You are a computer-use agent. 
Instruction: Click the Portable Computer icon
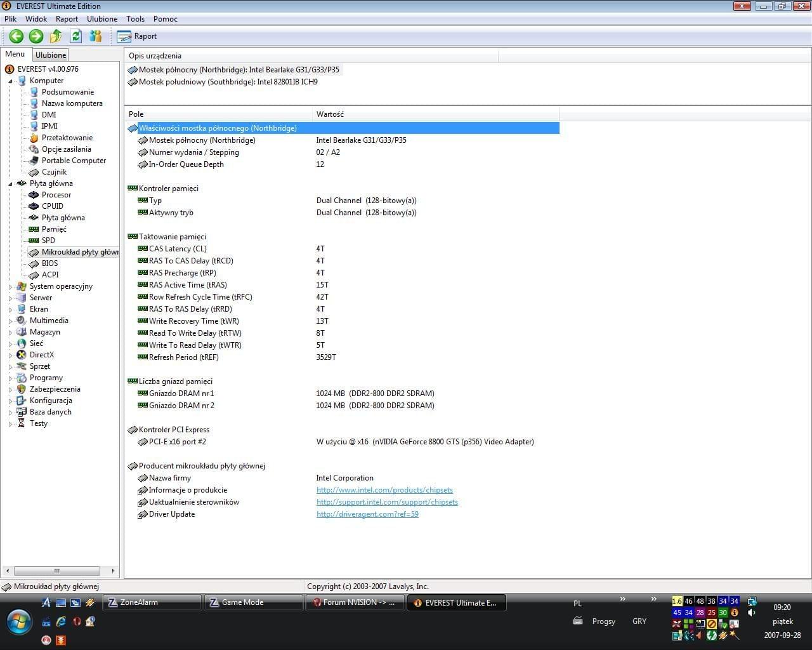pos(34,161)
